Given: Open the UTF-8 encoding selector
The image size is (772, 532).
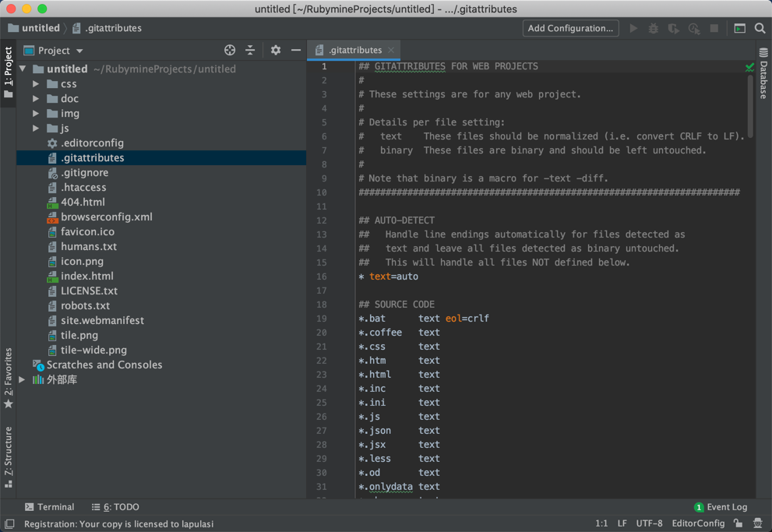Looking at the screenshot, I should [x=649, y=523].
